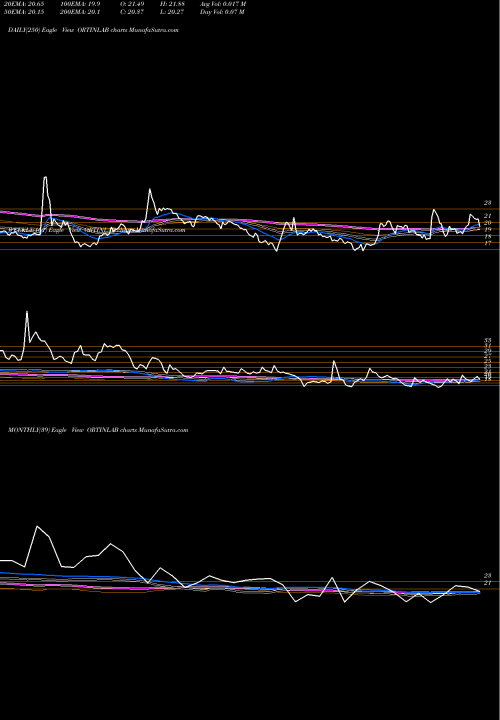
Task: Click the 33 price label on weekly chart
Action: pos(488,341)
